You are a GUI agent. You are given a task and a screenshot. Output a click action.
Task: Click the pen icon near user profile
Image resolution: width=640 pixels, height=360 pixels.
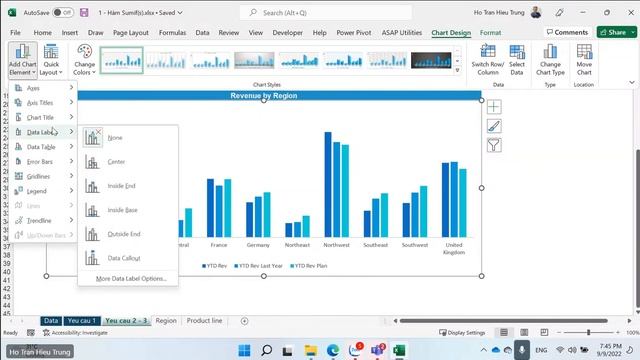pos(559,13)
